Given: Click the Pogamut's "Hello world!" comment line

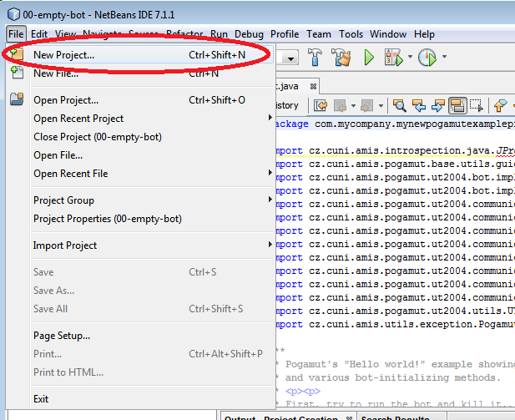Looking at the screenshot, I should [x=395, y=364].
